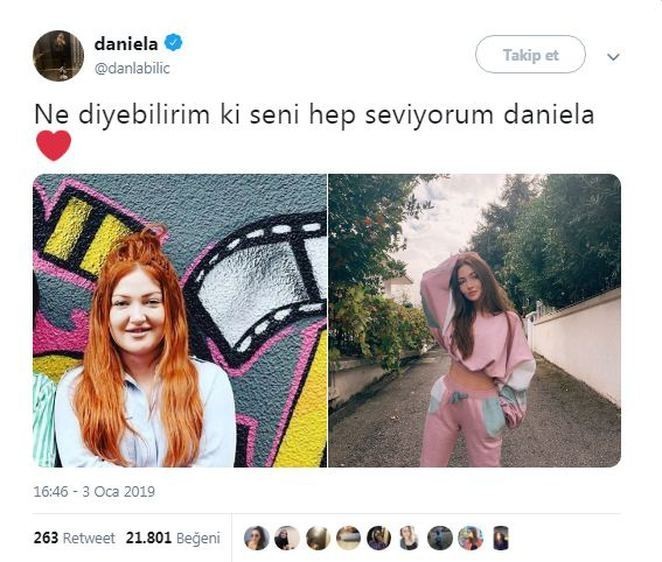
Task: Open the first liker avatar with sunglasses
Action: (257, 538)
